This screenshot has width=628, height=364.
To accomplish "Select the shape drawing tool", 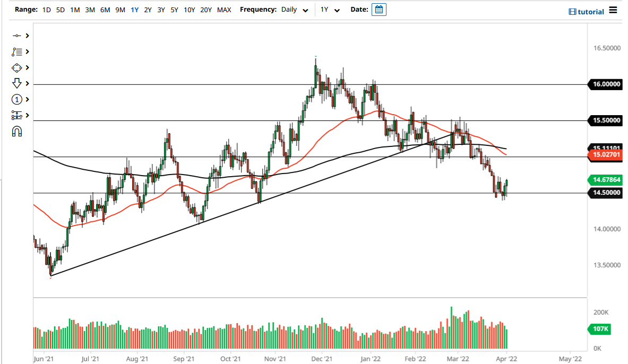I will (16, 67).
